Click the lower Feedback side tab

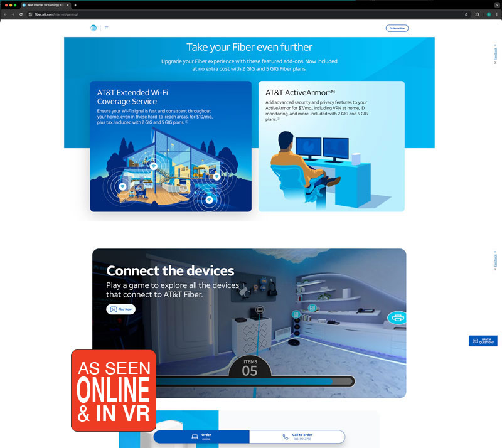495,261
